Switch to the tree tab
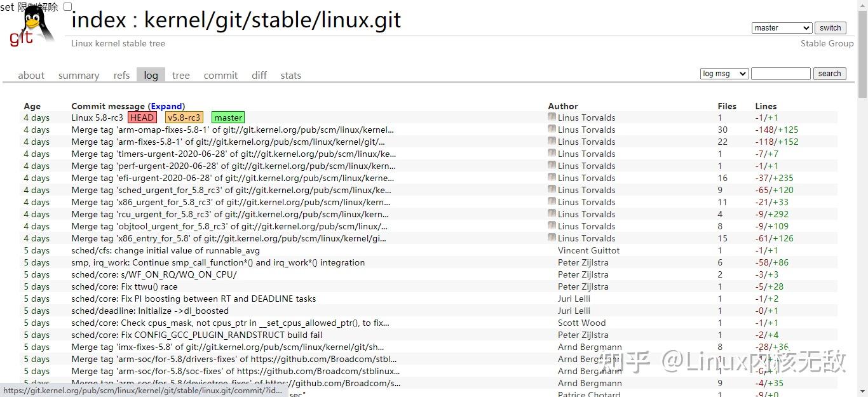Image resolution: width=868 pixels, height=397 pixels. pos(180,75)
